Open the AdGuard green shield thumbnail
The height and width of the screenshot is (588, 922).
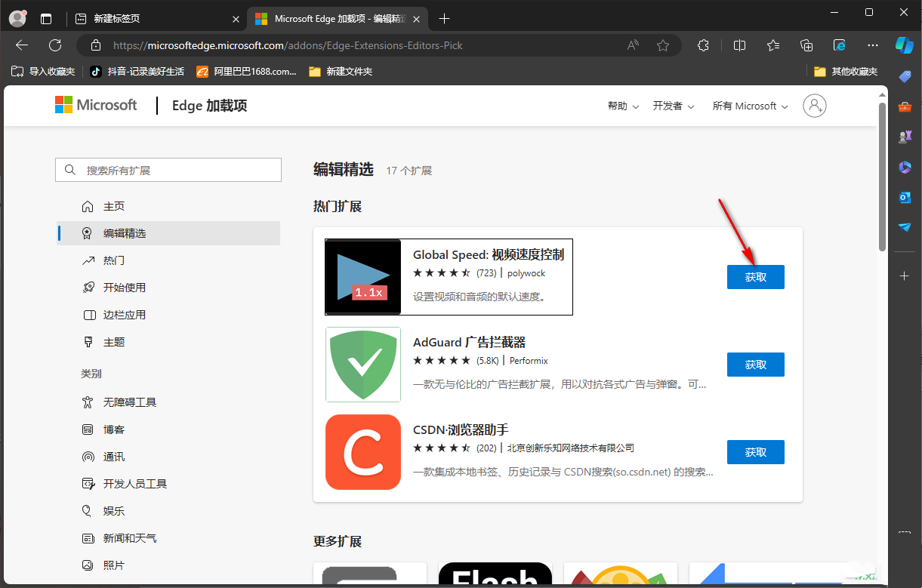(363, 365)
